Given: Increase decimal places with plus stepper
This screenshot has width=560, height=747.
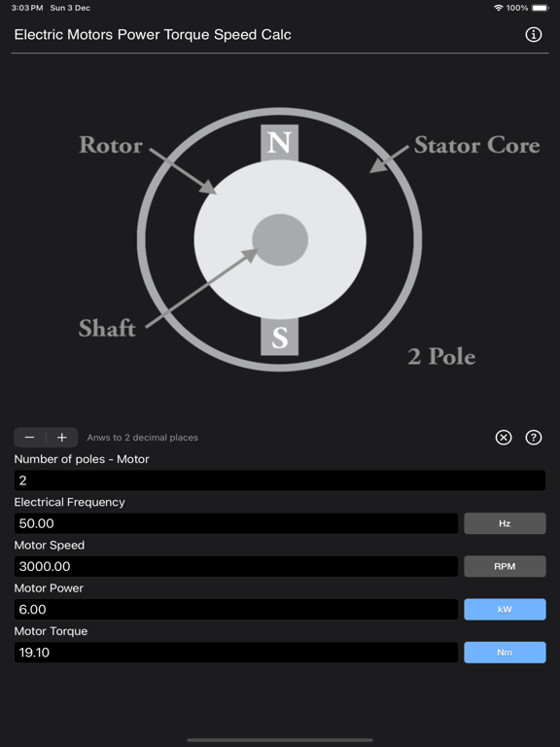Looking at the screenshot, I should click(x=62, y=438).
